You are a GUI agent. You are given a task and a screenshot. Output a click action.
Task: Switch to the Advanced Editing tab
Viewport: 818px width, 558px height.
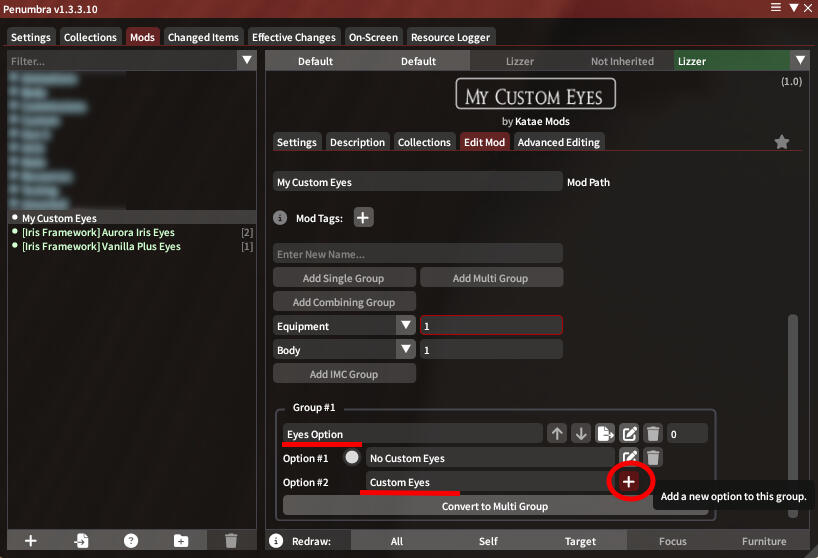(x=559, y=142)
